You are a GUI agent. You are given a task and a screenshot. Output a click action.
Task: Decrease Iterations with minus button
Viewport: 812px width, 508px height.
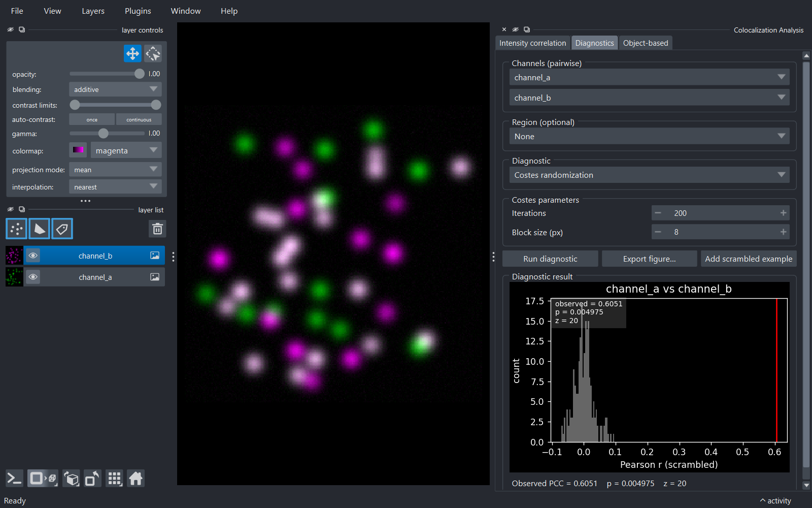click(x=658, y=213)
